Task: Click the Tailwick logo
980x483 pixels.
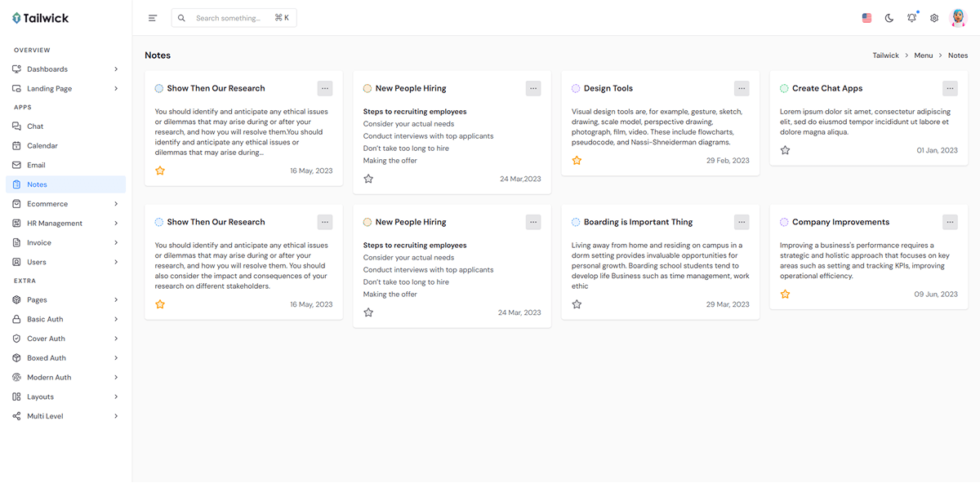Action: 42,18
